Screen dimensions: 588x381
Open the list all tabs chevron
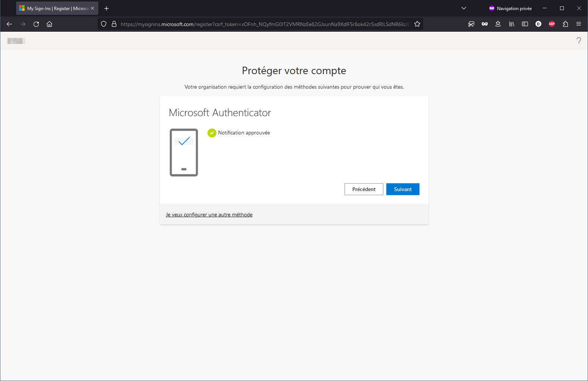pyautogui.click(x=464, y=8)
